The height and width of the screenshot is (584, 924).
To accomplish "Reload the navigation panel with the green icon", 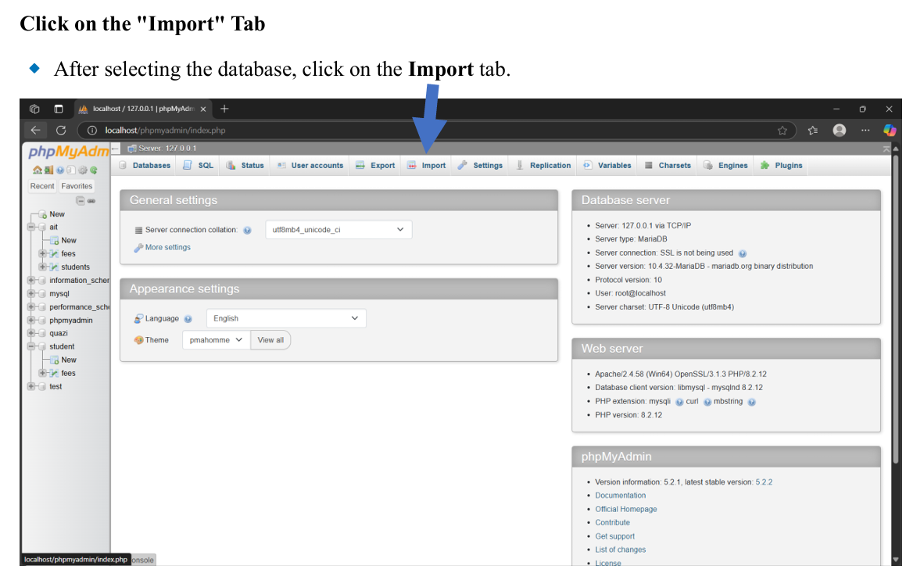I will click(93, 170).
